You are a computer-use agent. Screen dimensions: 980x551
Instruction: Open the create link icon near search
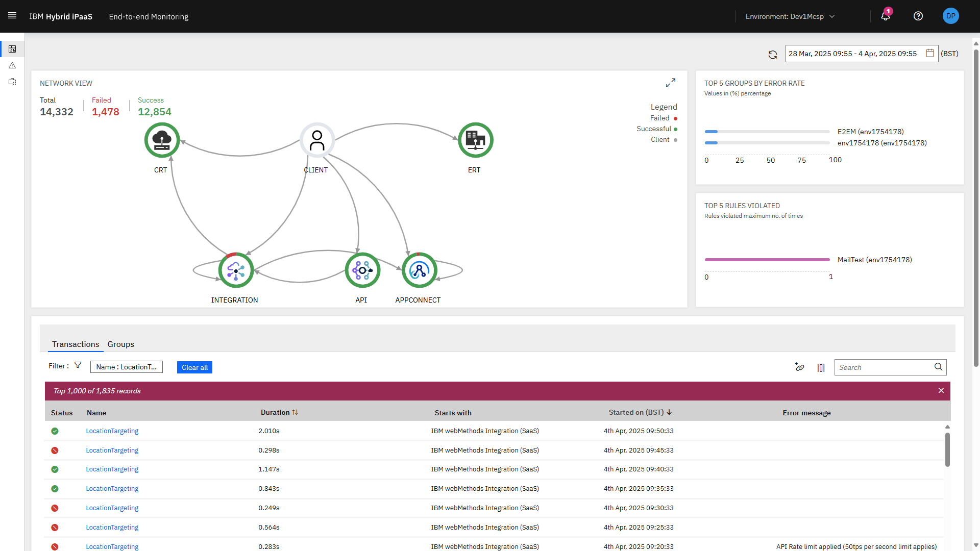point(799,367)
